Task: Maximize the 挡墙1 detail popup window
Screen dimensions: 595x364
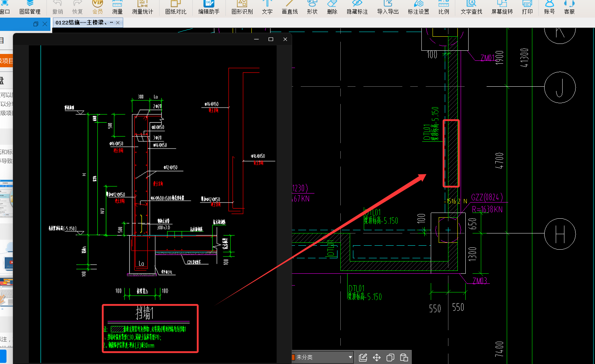Action: pos(271,39)
